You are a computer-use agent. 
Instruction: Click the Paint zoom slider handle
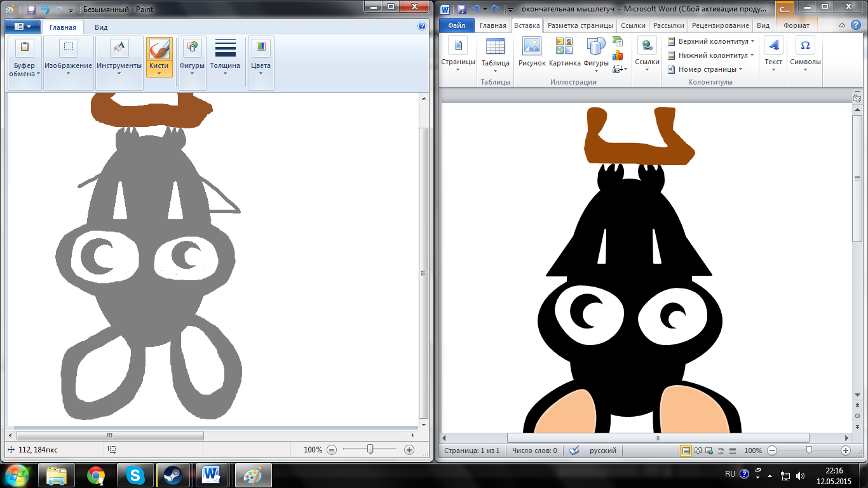point(370,449)
